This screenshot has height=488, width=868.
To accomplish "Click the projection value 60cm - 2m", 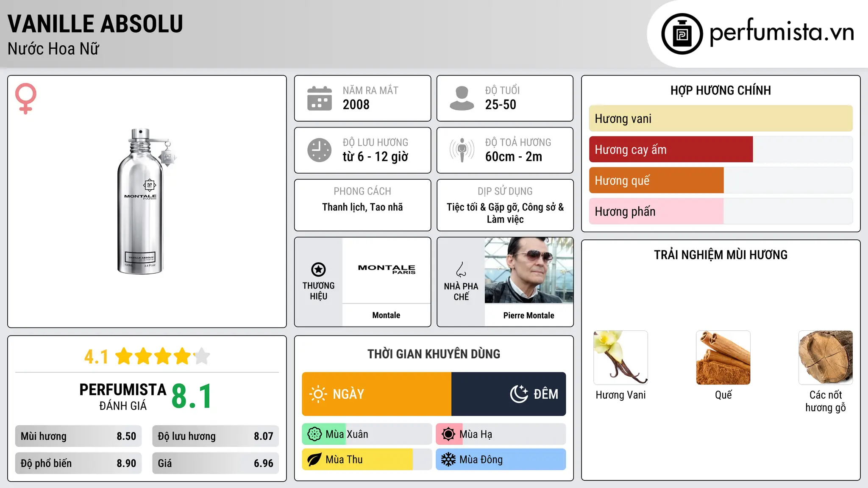I will point(514,157).
